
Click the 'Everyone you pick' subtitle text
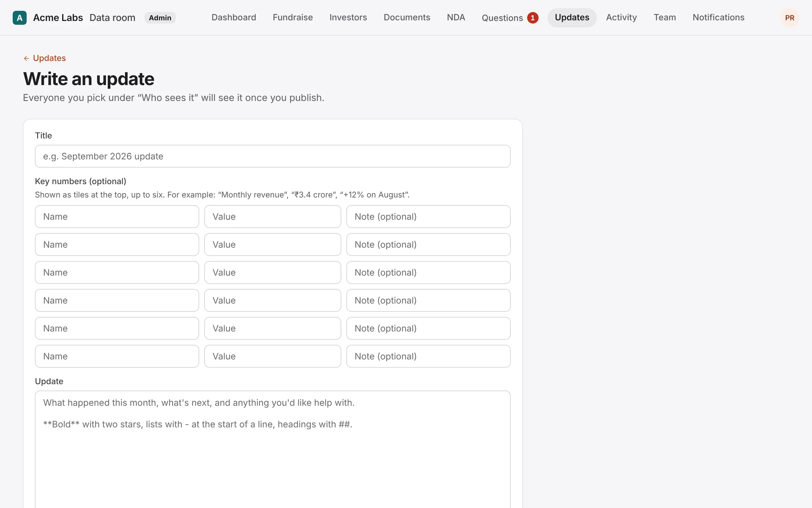pyautogui.click(x=174, y=98)
